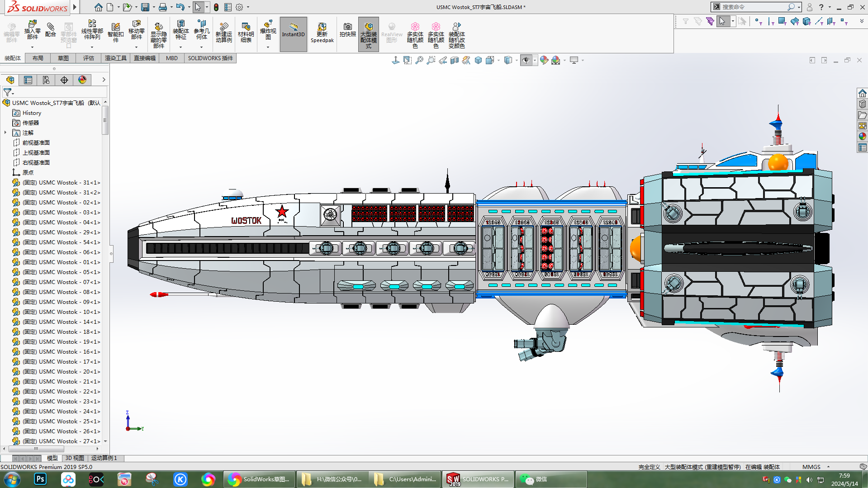Open the 运动算例1 tab at the bottom
The width and height of the screenshot is (868, 488).
(x=104, y=458)
